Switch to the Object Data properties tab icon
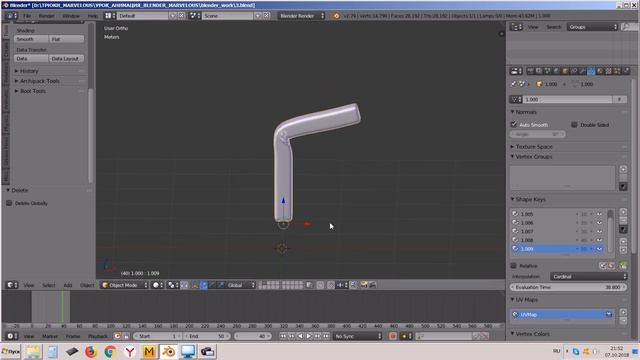This screenshot has width=640, height=360. [x=591, y=71]
